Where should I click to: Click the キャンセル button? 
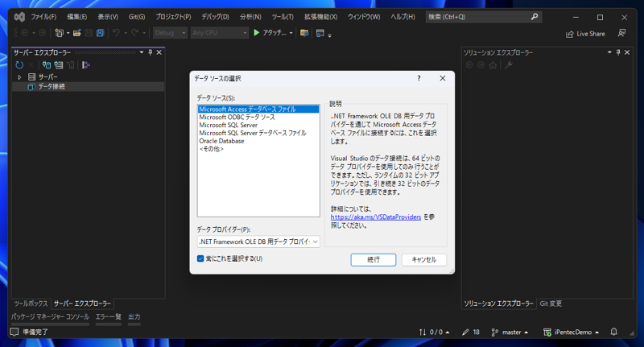pyautogui.click(x=424, y=259)
